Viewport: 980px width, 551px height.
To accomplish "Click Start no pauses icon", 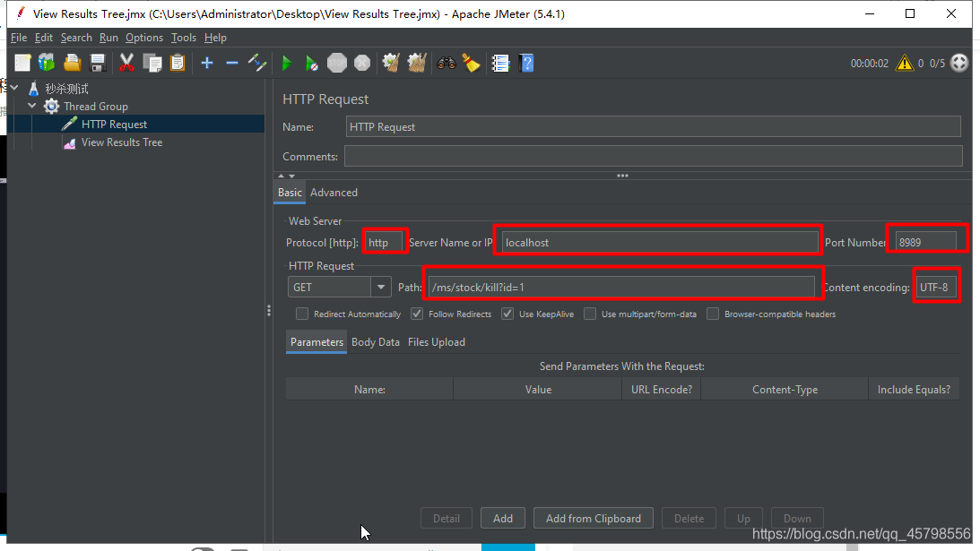I will [311, 63].
